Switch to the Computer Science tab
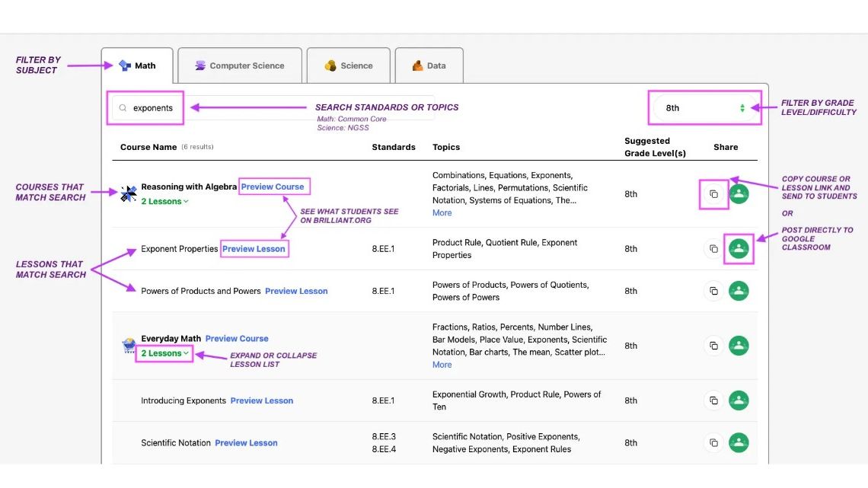This screenshot has width=868, height=488. click(240, 65)
